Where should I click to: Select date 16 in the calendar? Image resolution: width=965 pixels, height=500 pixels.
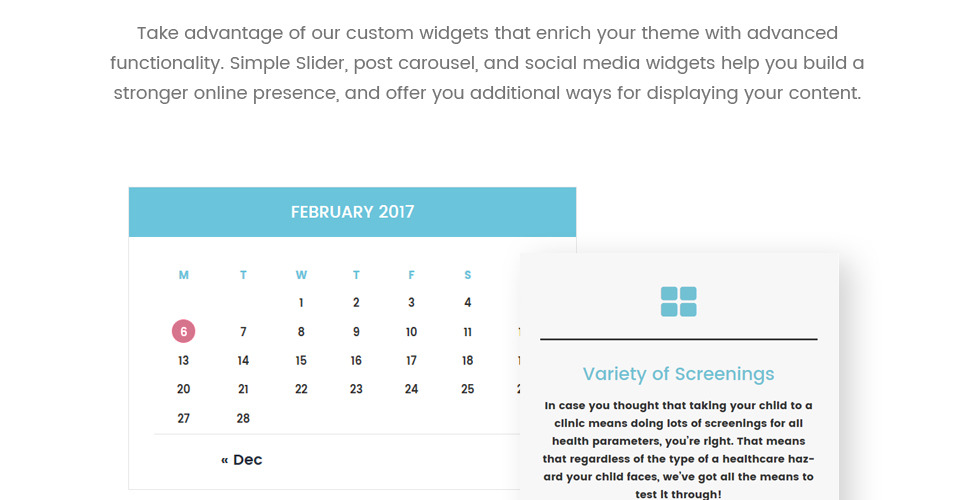(x=356, y=361)
